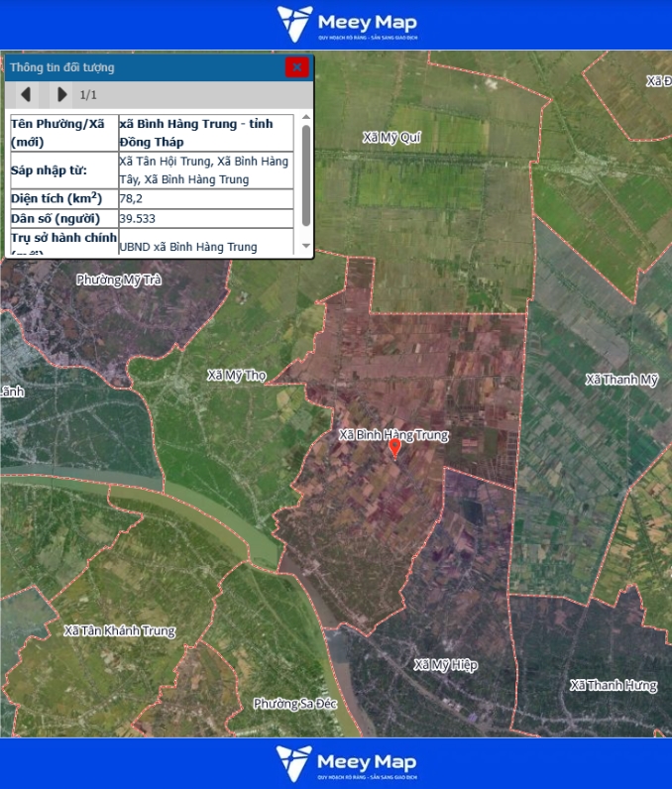
Task: Select Phường Sa Đéc on the map
Action: pos(289,704)
